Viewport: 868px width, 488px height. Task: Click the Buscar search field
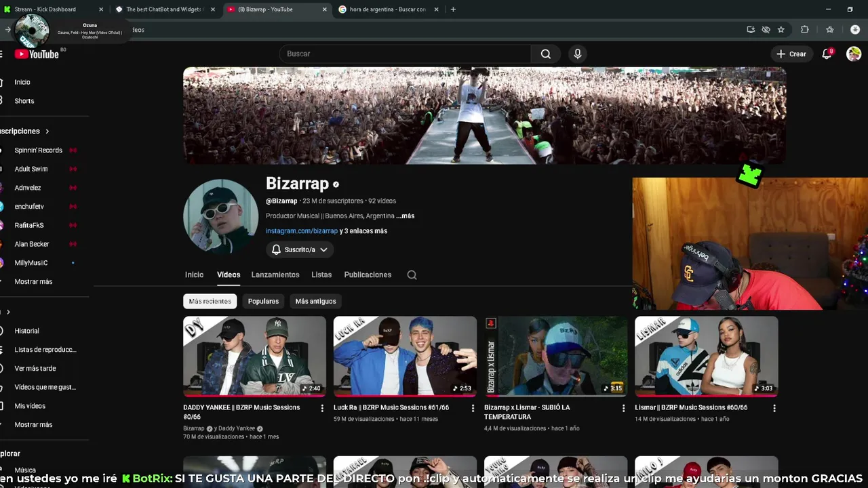(406, 54)
